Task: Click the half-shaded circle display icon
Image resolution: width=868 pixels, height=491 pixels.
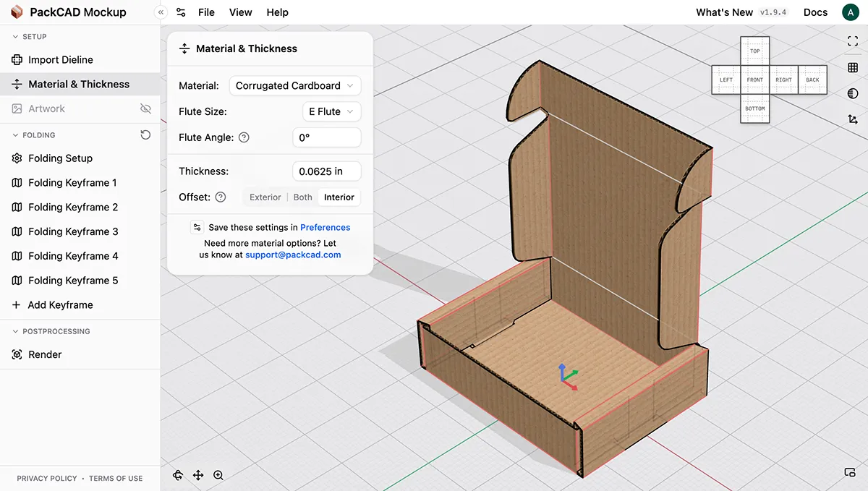Action: click(x=852, y=93)
